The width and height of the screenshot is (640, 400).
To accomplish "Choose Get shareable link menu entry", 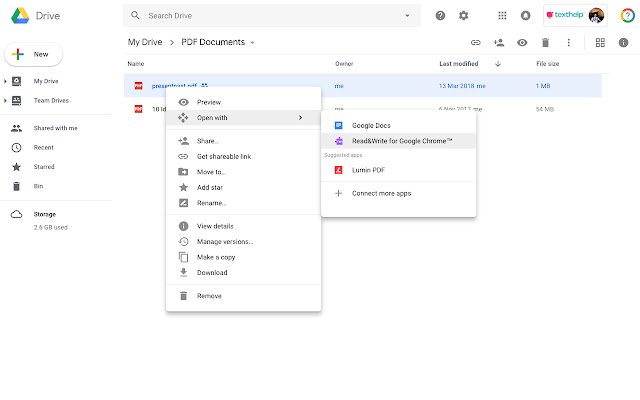I will tap(244, 156).
